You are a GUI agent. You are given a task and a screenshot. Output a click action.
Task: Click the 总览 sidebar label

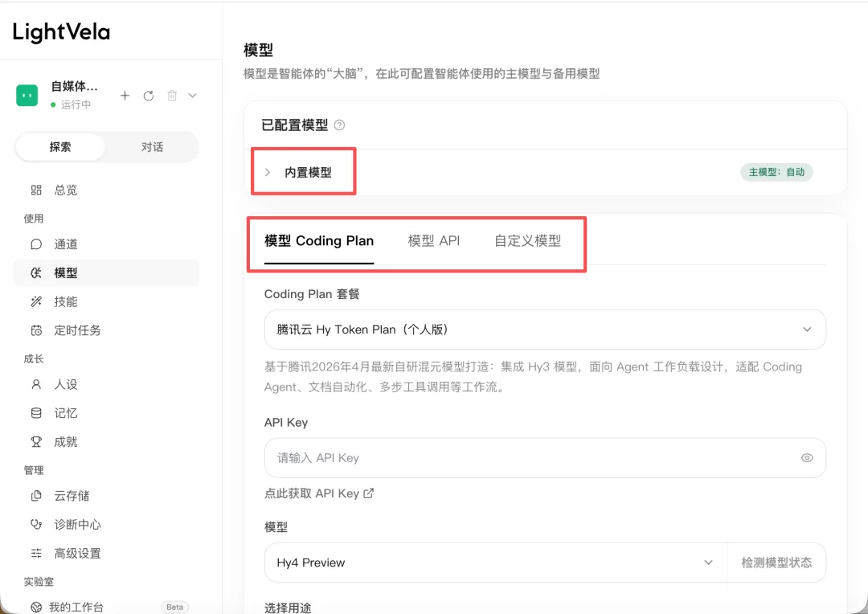[66, 190]
